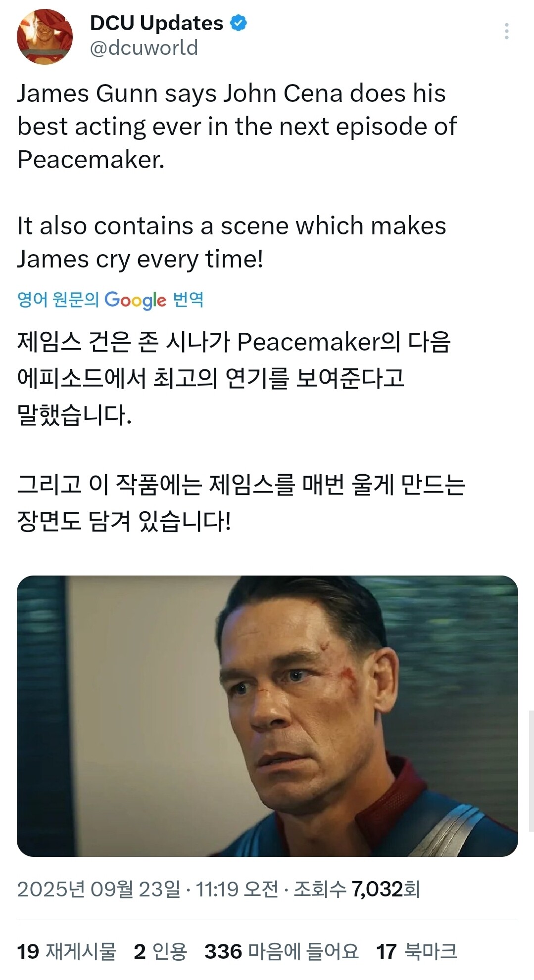Tap the 11:19 오전 post time
The image size is (534, 980).
pyautogui.click(x=237, y=889)
